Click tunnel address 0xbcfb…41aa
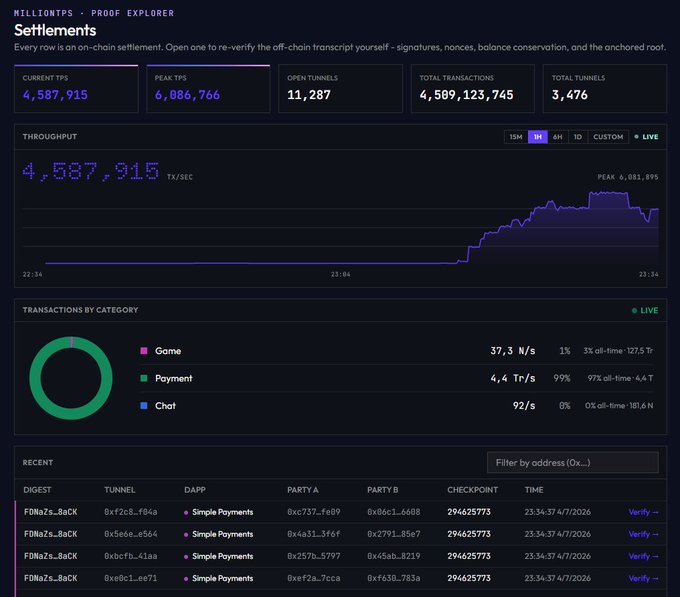Viewport: 680px width, 597px height. 131,556
